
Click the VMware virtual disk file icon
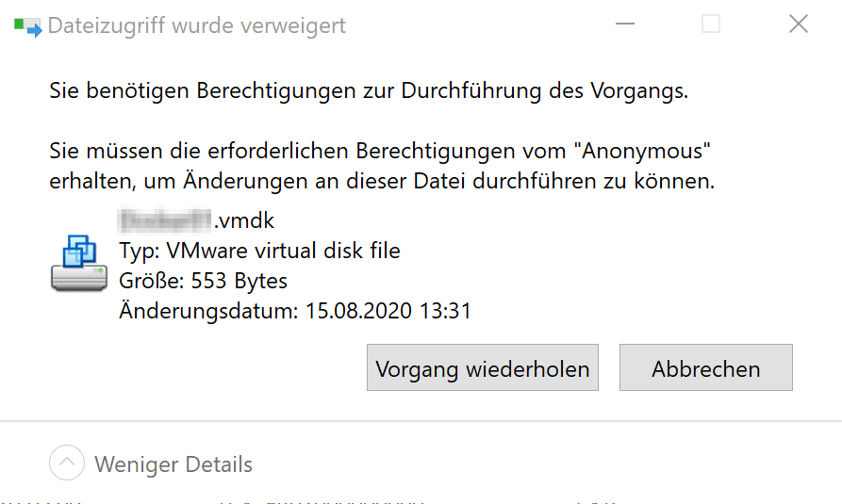tap(78, 264)
